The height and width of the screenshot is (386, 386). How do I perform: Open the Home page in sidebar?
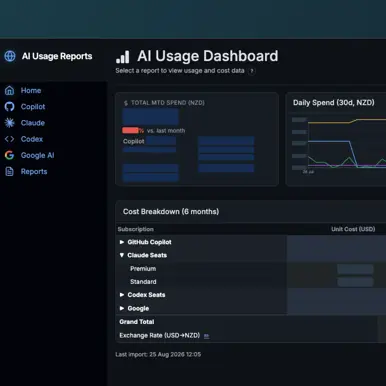click(x=31, y=90)
